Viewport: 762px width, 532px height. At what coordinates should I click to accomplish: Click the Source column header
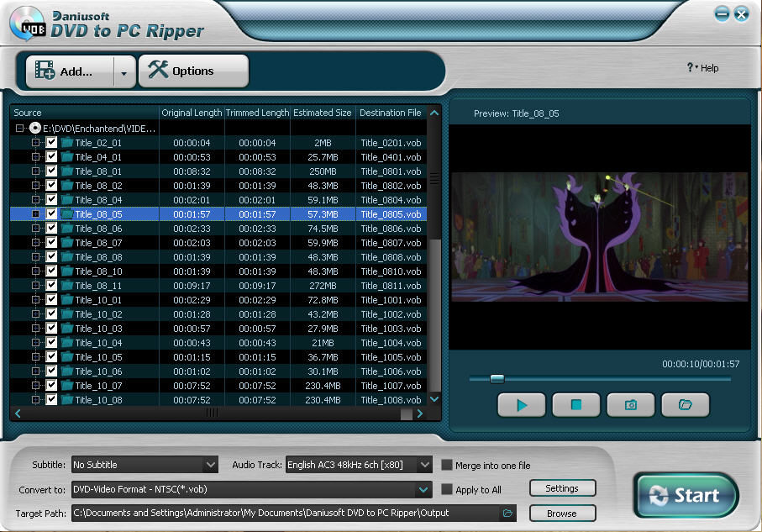(x=85, y=113)
